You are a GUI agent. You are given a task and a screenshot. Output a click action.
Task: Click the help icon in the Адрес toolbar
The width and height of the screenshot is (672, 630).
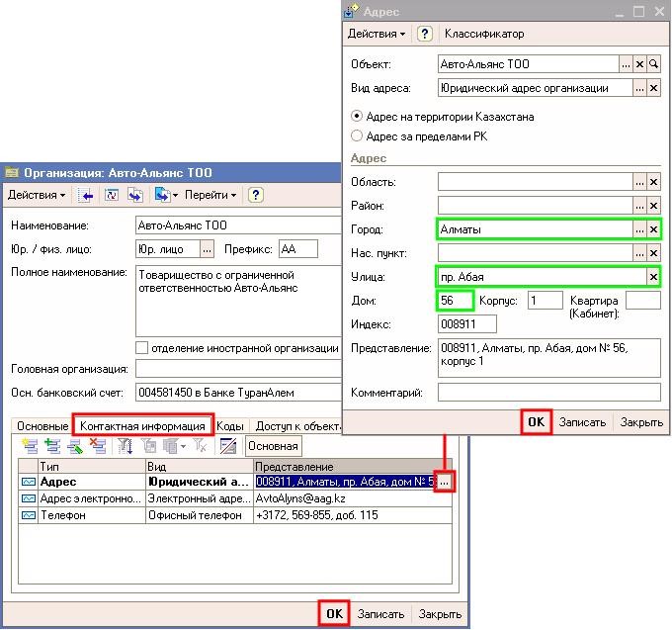pyautogui.click(x=425, y=34)
